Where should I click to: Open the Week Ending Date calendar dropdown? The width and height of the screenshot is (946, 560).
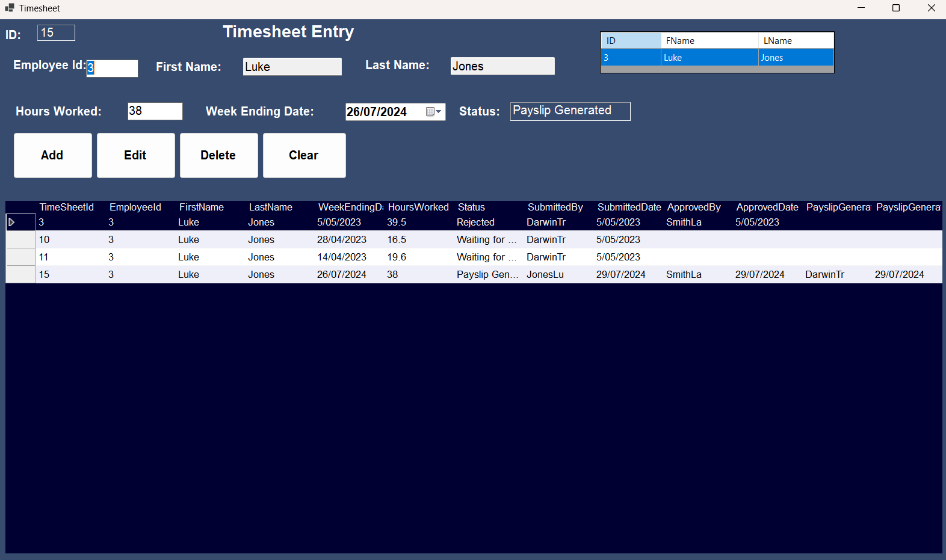click(434, 112)
